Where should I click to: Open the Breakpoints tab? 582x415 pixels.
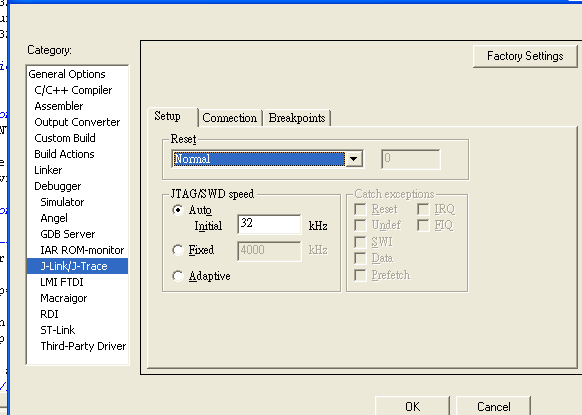click(297, 118)
